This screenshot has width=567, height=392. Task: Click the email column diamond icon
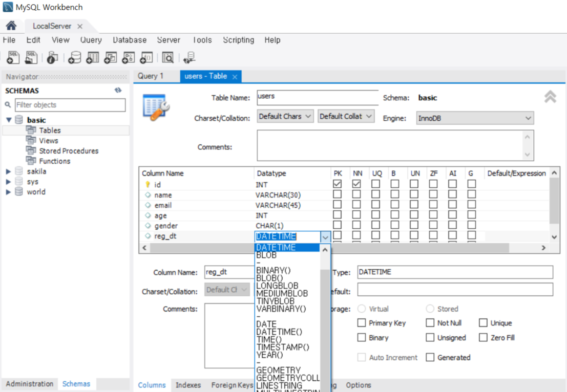pos(148,205)
